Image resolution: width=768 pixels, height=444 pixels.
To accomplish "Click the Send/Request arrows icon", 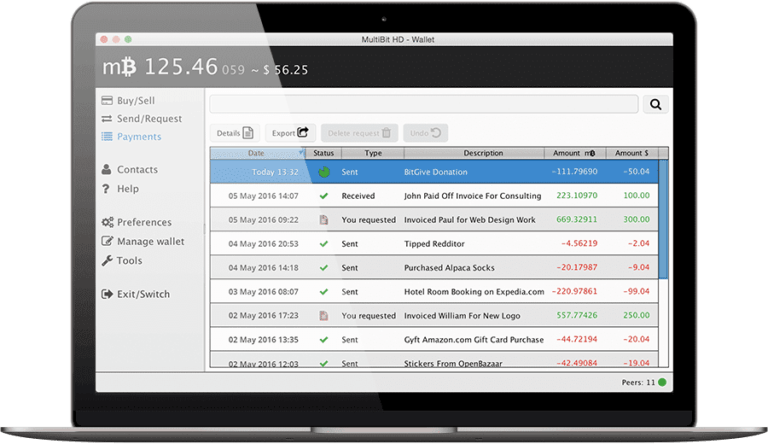I will click(107, 119).
